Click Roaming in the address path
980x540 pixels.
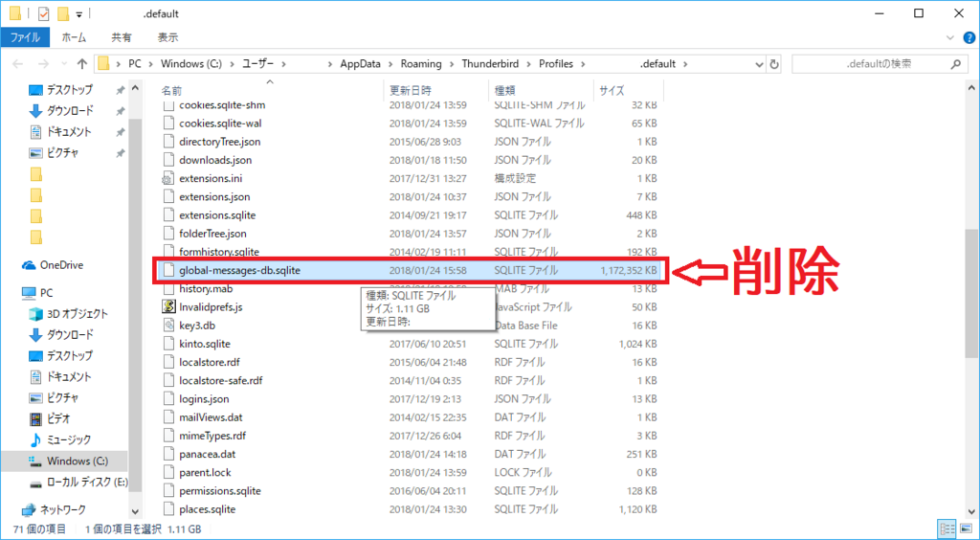tap(421, 64)
